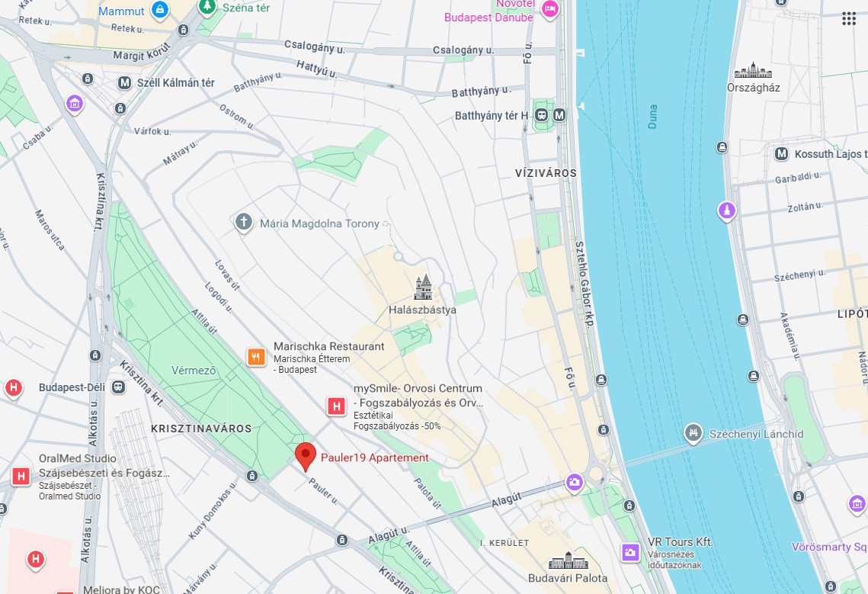Viewport: 868px width, 594px height.
Task: Open the Mária Magdolna Torony church marker
Action: pyautogui.click(x=244, y=223)
